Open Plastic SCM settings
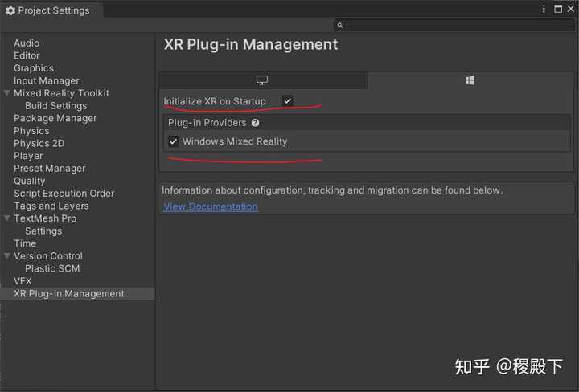579x392 pixels. click(52, 268)
